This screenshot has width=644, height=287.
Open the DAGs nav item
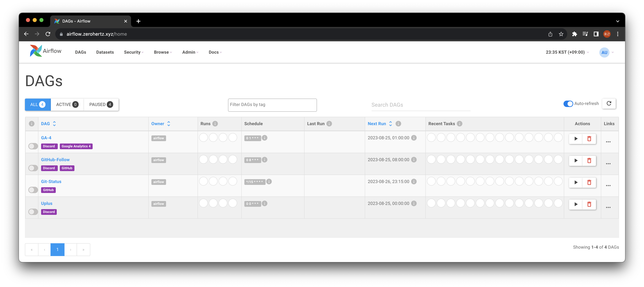pyautogui.click(x=80, y=52)
